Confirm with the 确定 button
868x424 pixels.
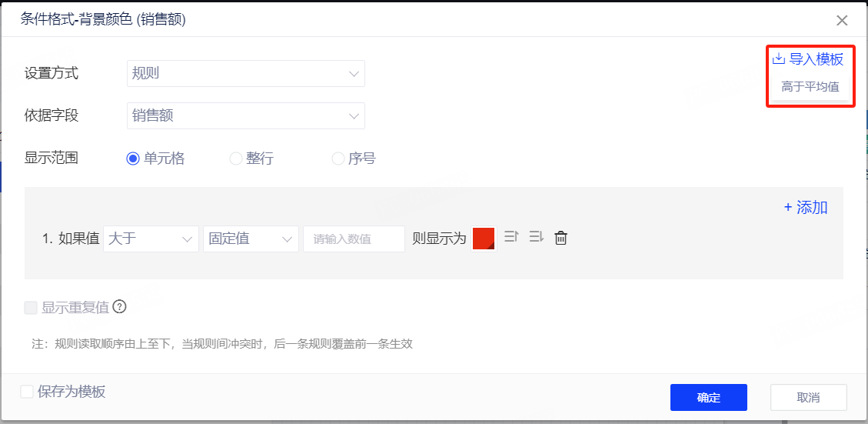[x=708, y=398]
